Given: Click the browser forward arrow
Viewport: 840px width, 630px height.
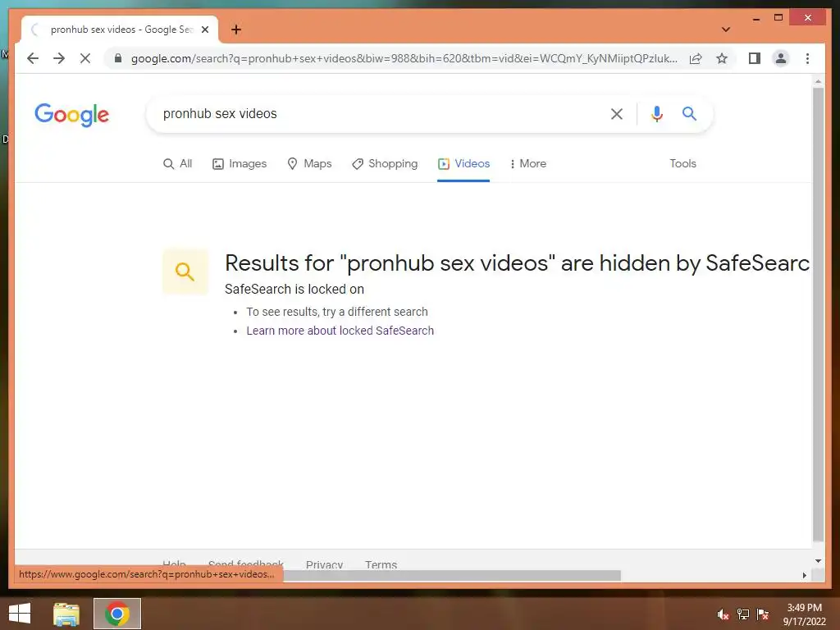Looking at the screenshot, I should point(59,58).
